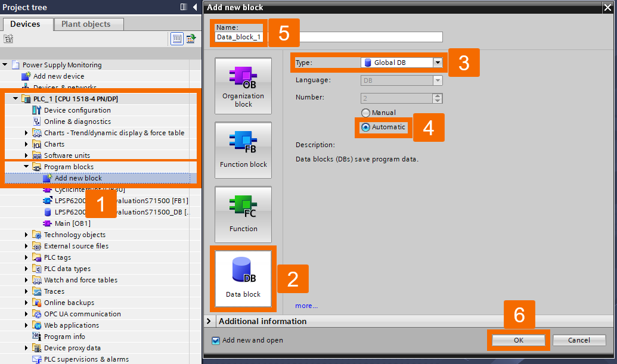Select PLC supervisions & alarms entry

click(x=86, y=359)
